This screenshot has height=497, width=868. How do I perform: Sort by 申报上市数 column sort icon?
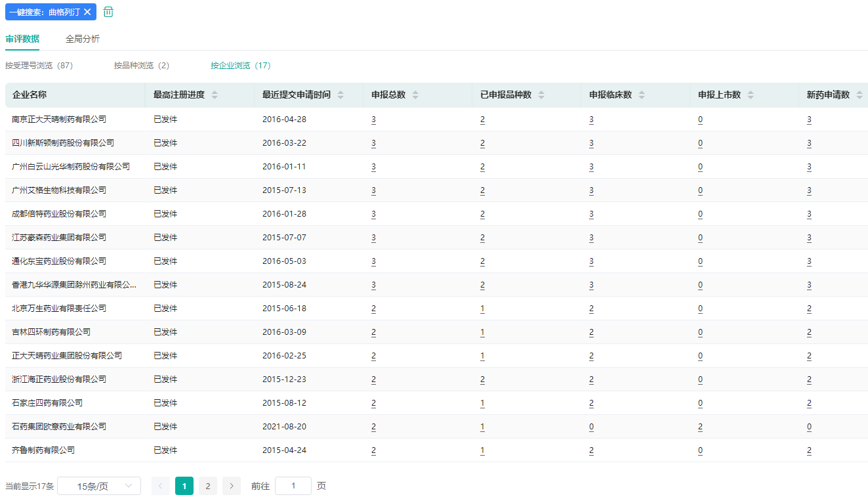[751, 95]
